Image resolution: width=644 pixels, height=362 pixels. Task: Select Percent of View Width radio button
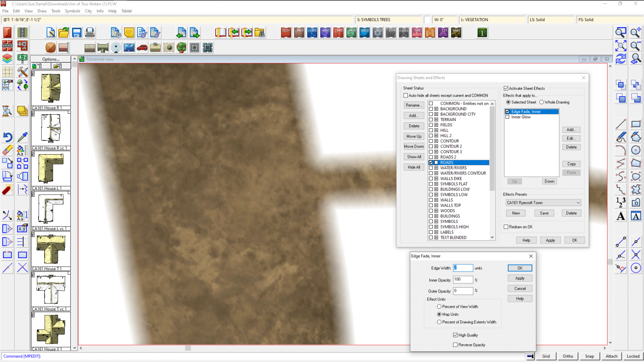(x=439, y=307)
